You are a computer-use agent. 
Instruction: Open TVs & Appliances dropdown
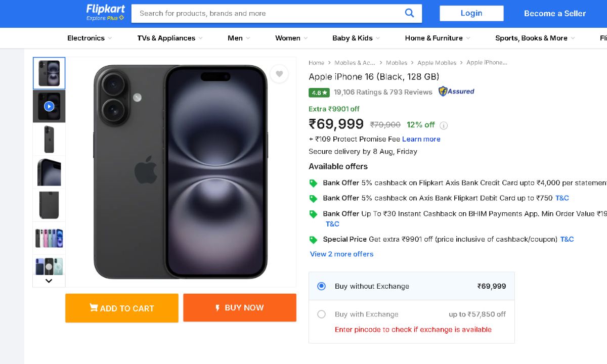pos(169,38)
